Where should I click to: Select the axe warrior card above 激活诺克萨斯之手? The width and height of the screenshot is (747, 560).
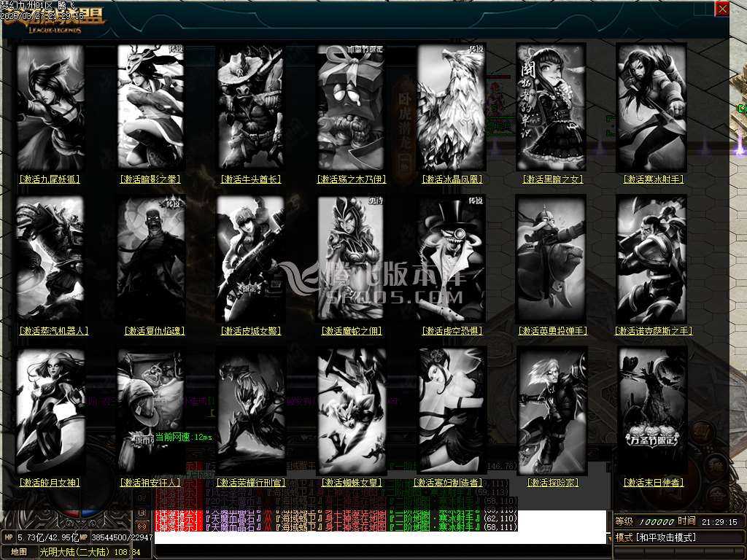(x=651, y=259)
